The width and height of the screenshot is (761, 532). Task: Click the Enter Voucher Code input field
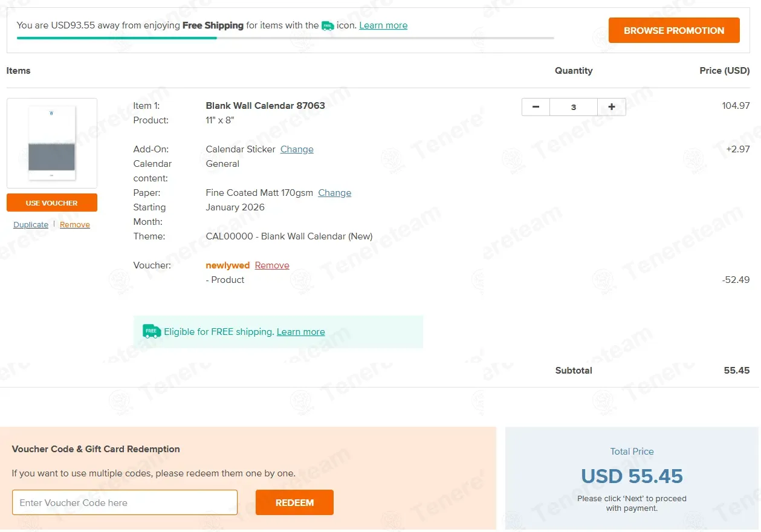click(125, 502)
